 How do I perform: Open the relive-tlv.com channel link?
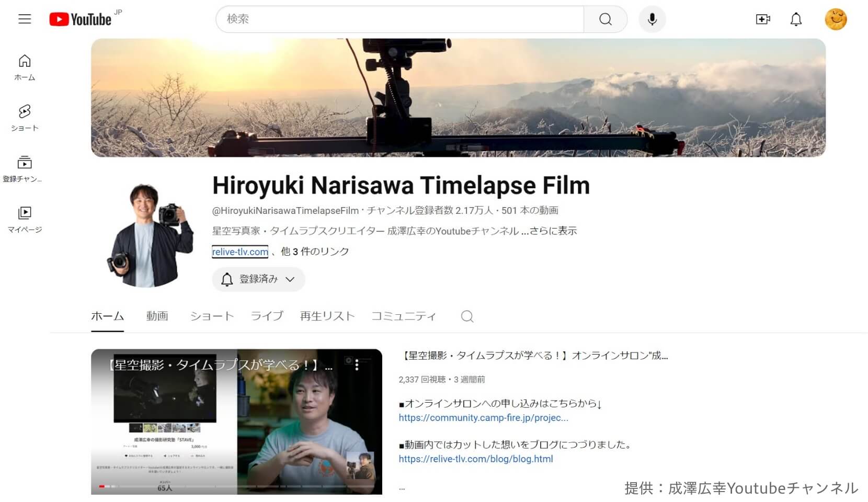240,252
